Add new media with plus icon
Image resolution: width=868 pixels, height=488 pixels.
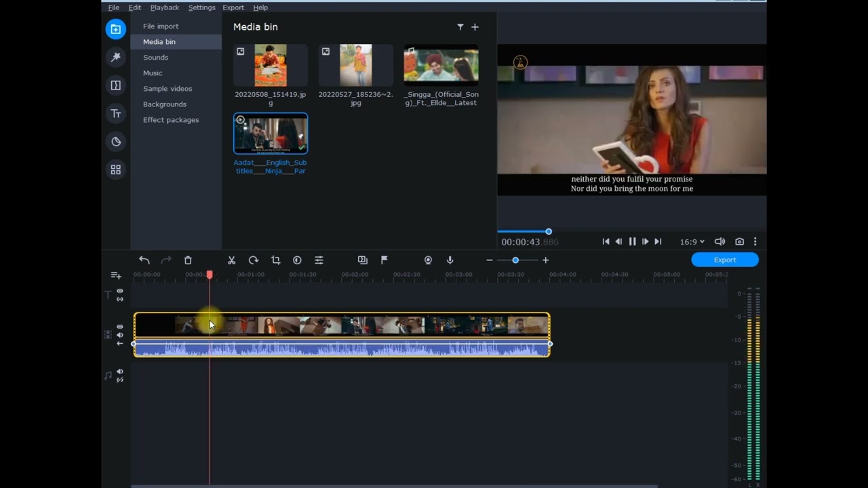pos(475,27)
